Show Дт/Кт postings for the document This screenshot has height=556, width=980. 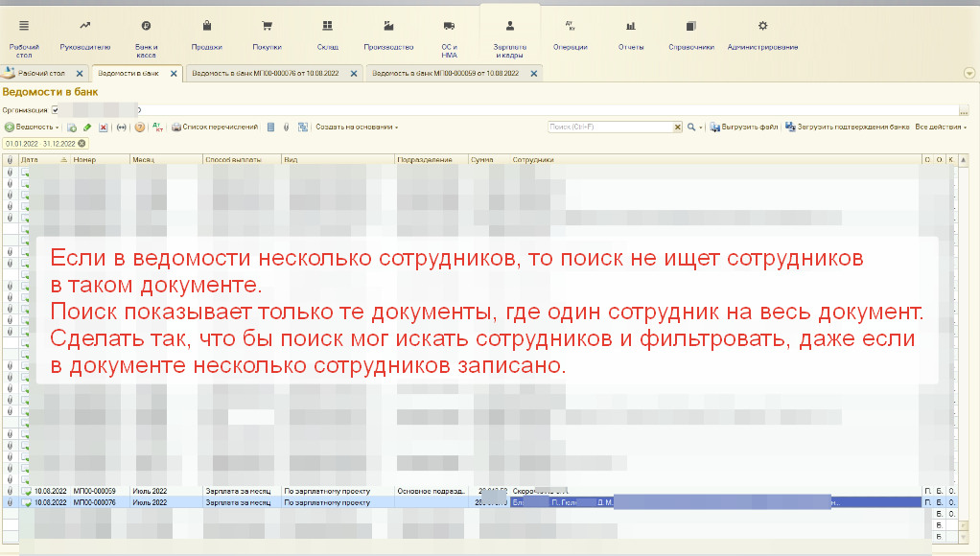click(159, 127)
